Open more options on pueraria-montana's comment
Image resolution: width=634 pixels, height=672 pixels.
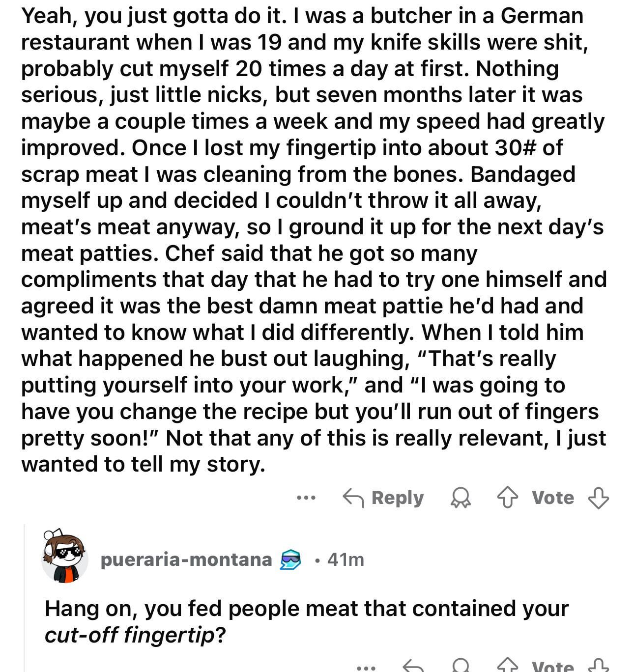coord(365,668)
